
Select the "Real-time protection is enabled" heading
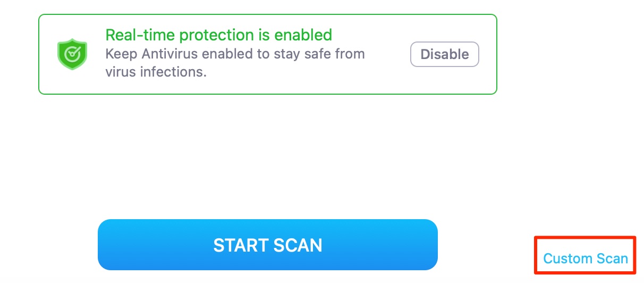coord(219,35)
